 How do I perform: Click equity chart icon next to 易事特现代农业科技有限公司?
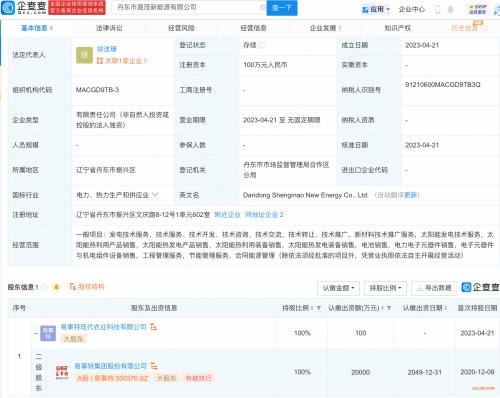[x=153, y=327]
